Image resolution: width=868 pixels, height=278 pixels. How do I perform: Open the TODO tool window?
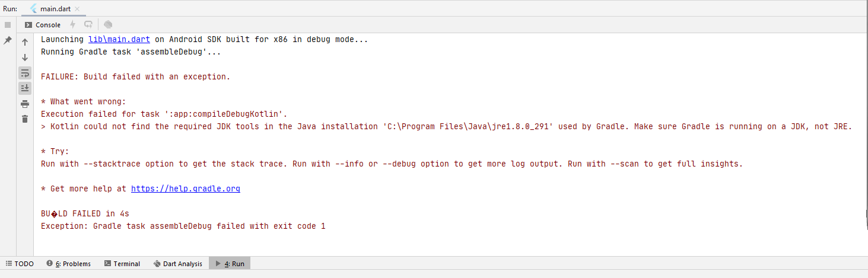pyautogui.click(x=20, y=264)
